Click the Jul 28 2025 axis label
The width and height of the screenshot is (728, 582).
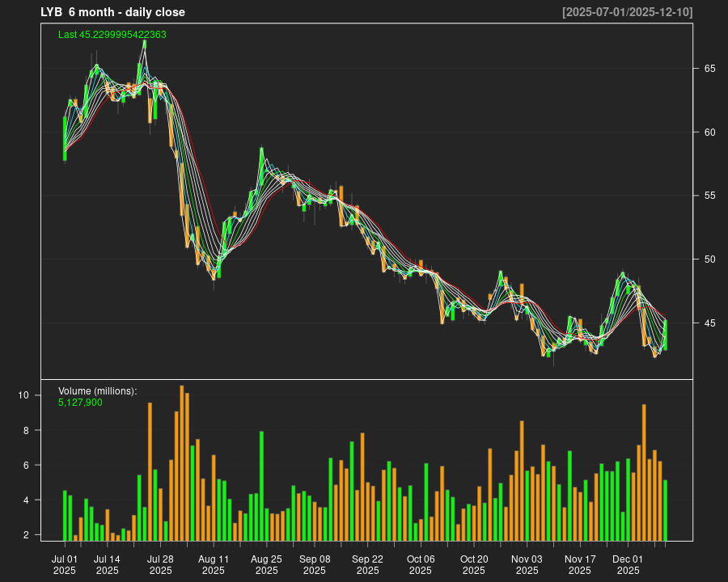point(160,564)
